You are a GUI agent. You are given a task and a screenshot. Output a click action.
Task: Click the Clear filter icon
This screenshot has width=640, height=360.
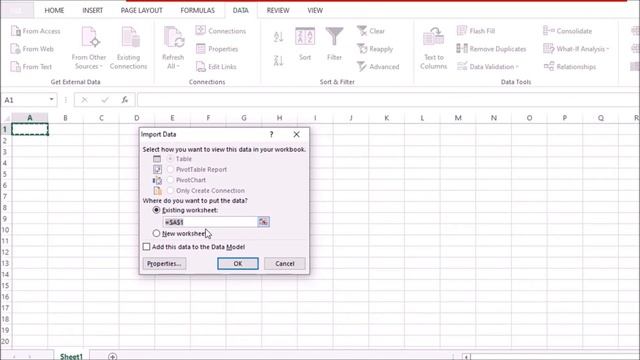point(362,31)
